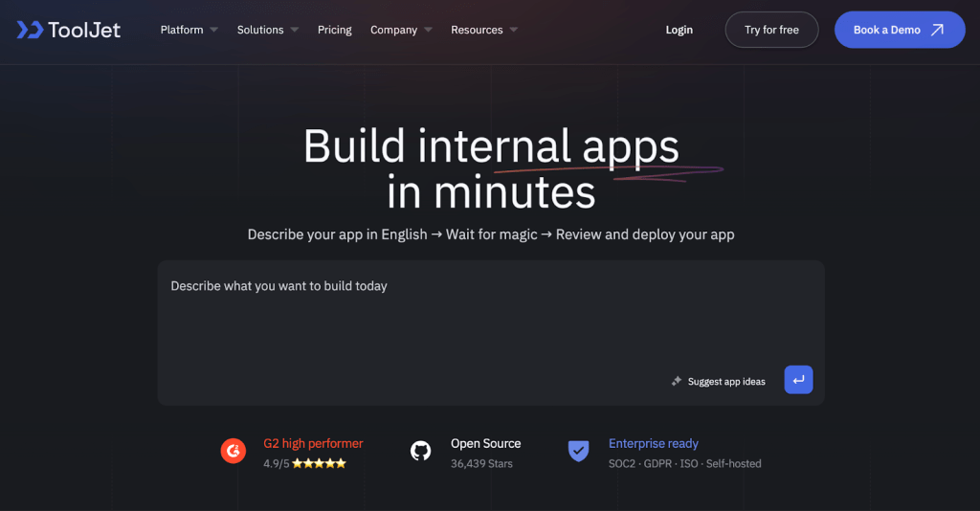980x511 pixels.
Task: Submit the prompt with the enter arrow button
Action: [x=799, y=380]
